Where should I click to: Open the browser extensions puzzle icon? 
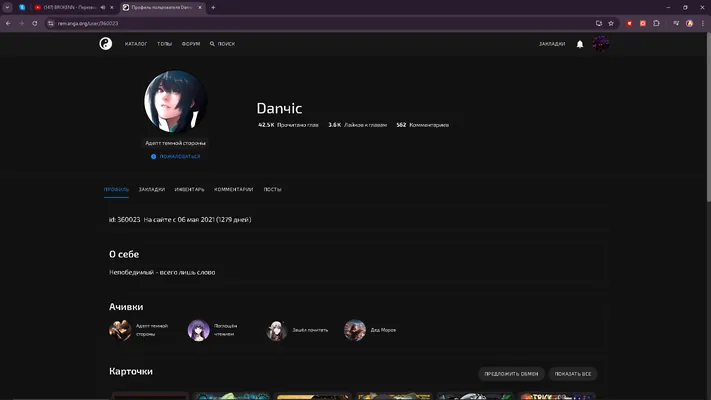click(656, 23)
